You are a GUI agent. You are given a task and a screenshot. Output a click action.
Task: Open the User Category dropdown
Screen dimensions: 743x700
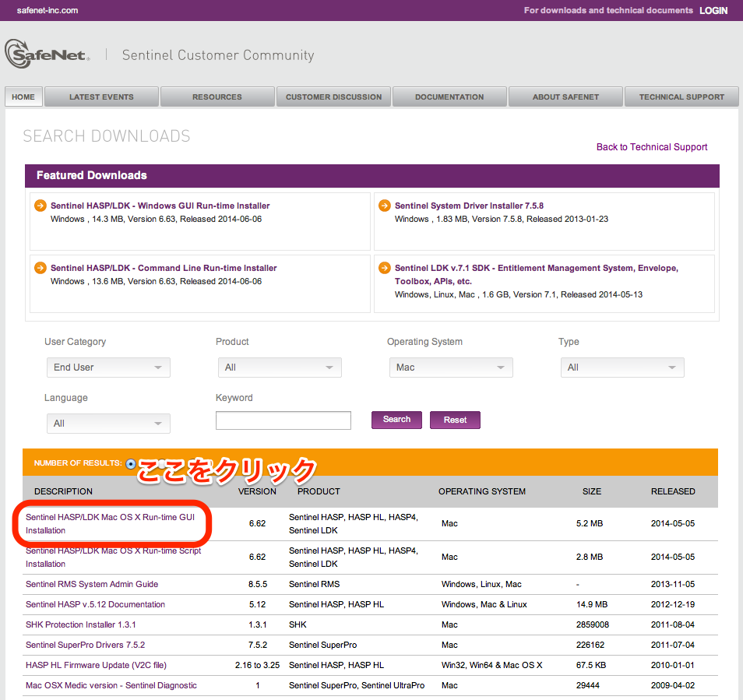(x=108, y=368)
